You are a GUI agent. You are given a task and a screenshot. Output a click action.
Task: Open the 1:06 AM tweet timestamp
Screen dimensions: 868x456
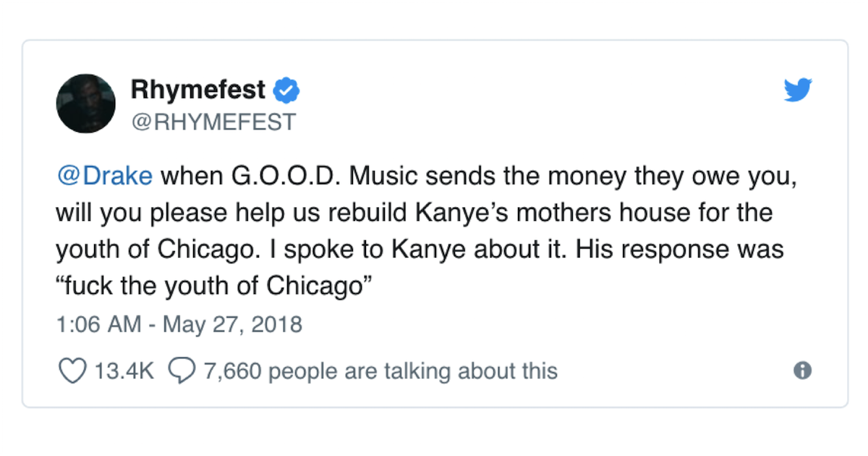pyautogui.click(x=98, y=324)
